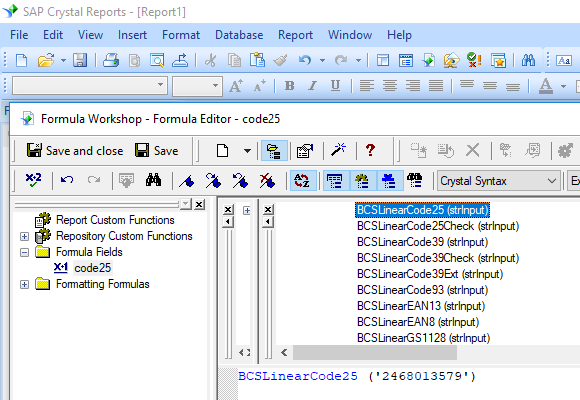Image resolution: width=580 pixels, height=400 pixels.
Task: Click the Font Color A icon
Action: click(x=546, y=86)
